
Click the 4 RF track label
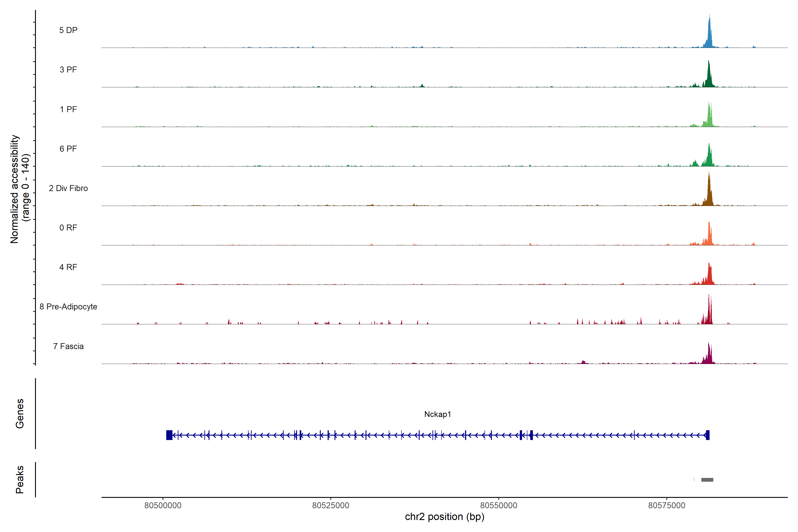(x=68, y=267)
